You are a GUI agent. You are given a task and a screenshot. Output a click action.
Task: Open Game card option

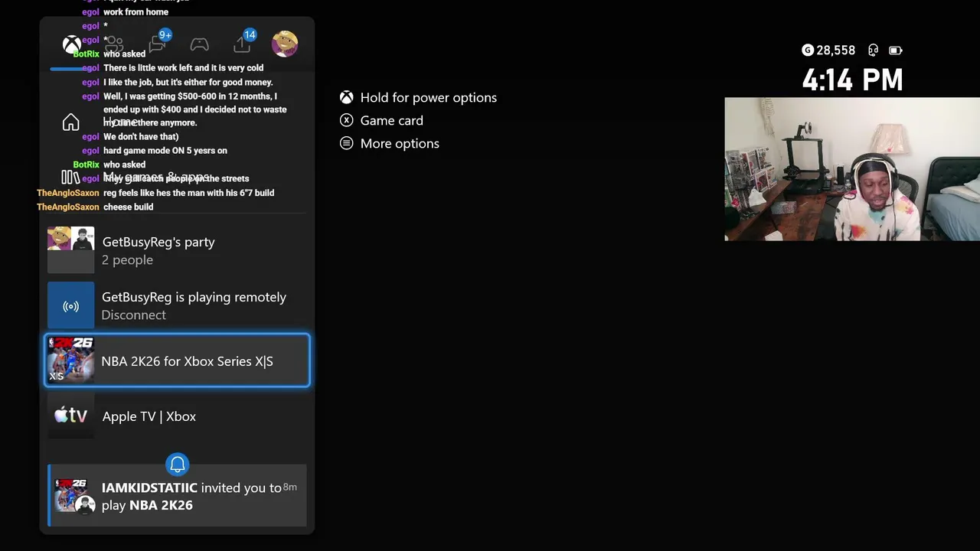click(x=382, y=120)
